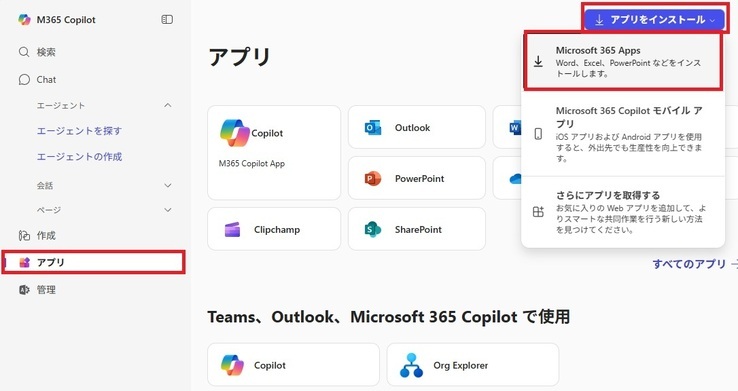Open the M365 Copilot App card
This screenshot has width=738, height=391.
click(274, 152)
